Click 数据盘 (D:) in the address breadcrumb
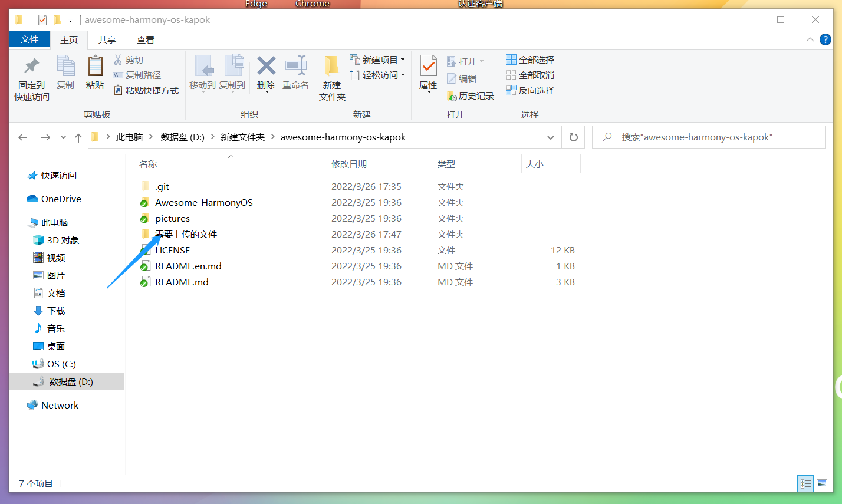 click(182, 137)
